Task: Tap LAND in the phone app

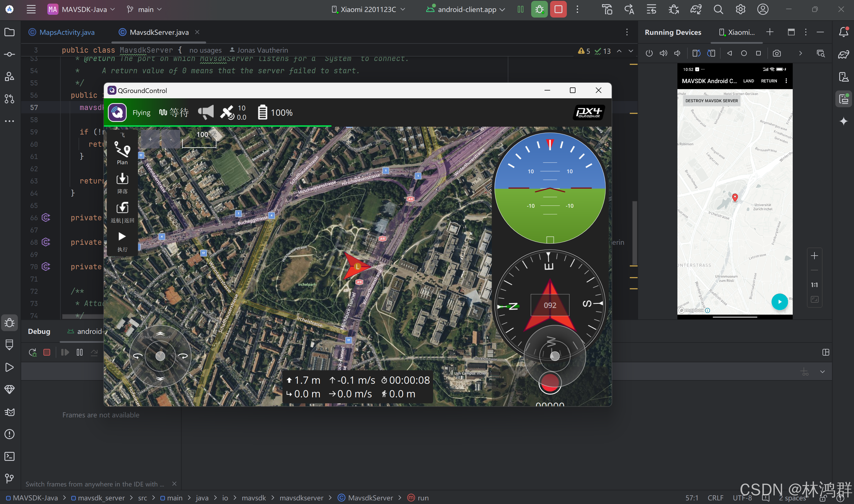Action: click(748, 81)
